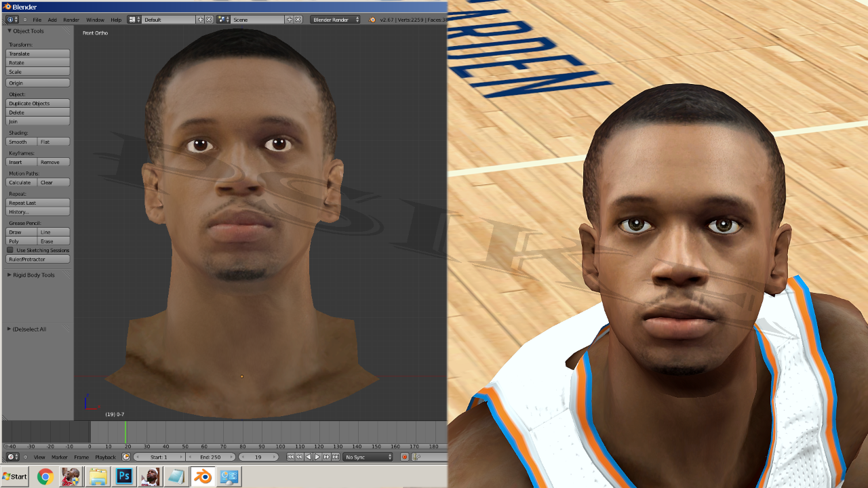
Task: Delete the Default screen layout with X
Action: 209,20
